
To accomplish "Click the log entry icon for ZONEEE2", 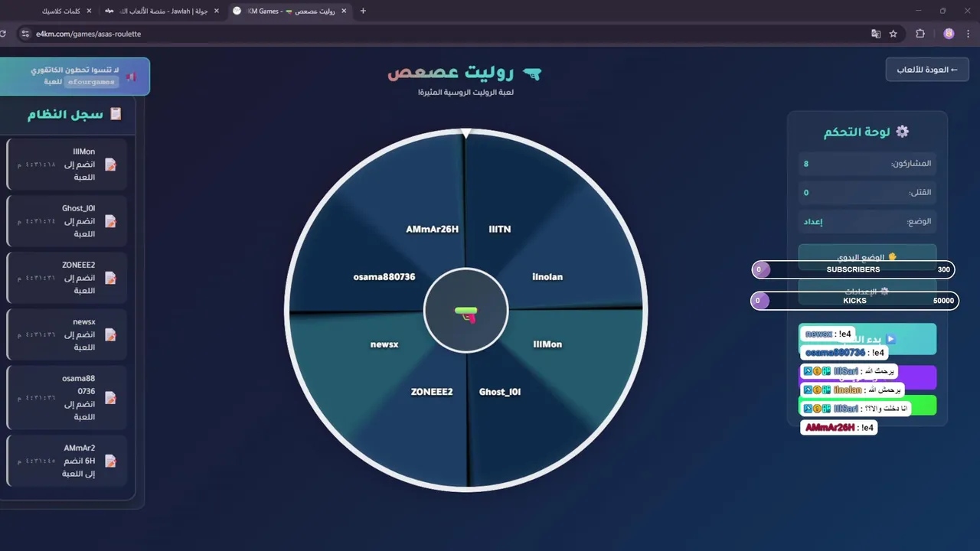I will pyautogui.click(x=110, y=278).
